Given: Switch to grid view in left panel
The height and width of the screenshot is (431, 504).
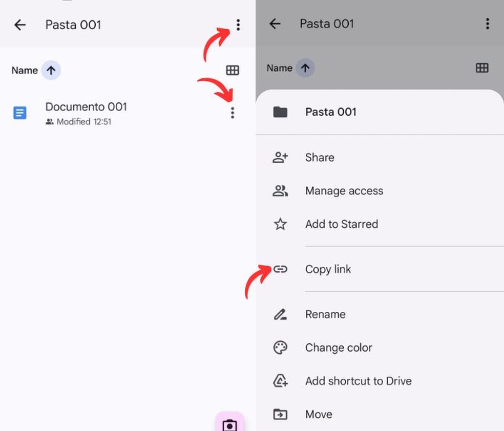Looking at the screenshot, I should click(233, 70).
